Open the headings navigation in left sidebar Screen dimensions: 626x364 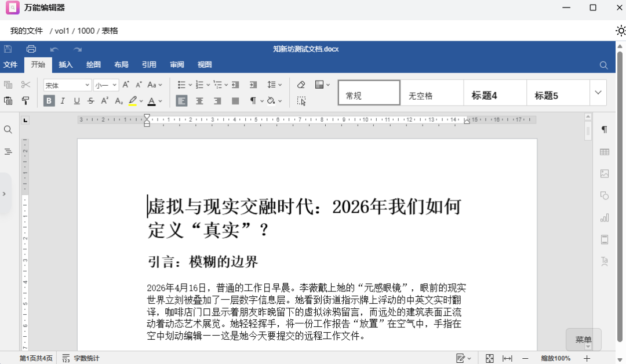point(8,152)
